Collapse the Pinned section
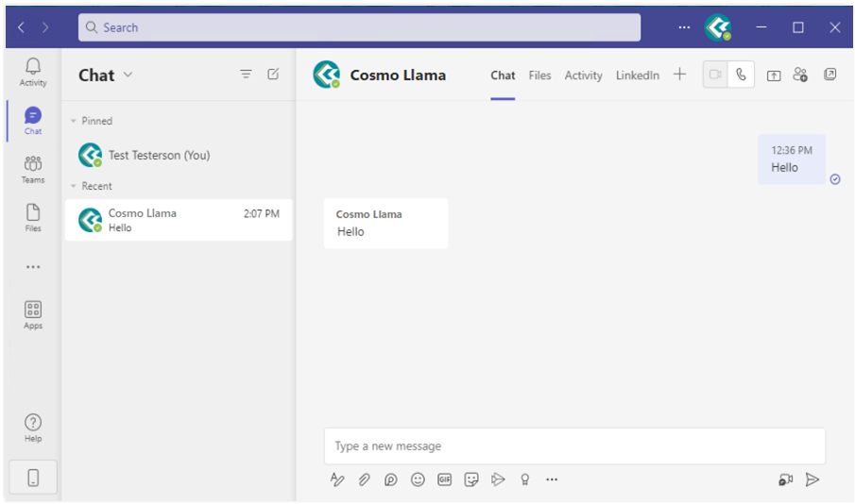 tap(73, 121)
